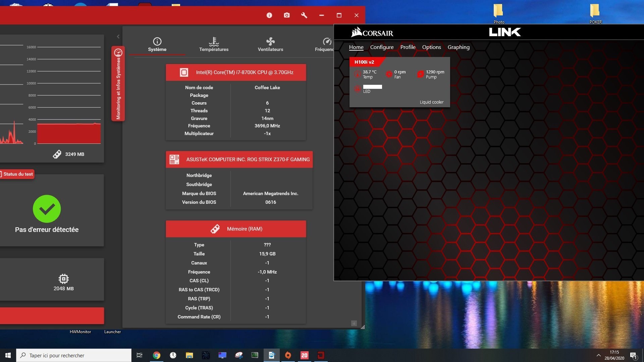Screen dimensions: 644x362
Task: Take a screenshot with the camera icon
Action: coord(287,15)
